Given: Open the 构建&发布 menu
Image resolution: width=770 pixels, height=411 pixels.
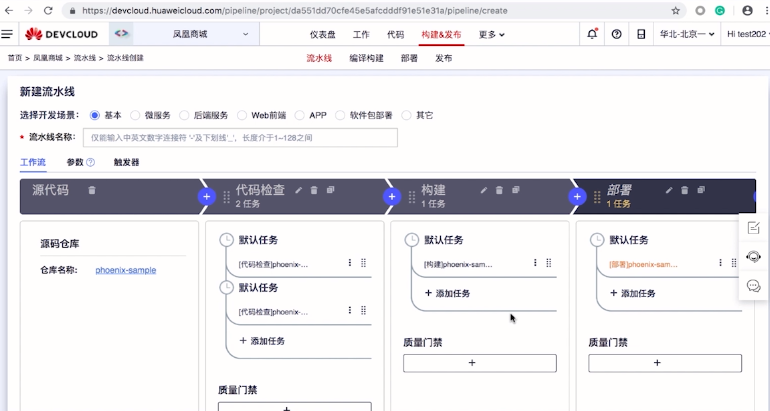Looking at the screenshot, I should tap(441, 34).
